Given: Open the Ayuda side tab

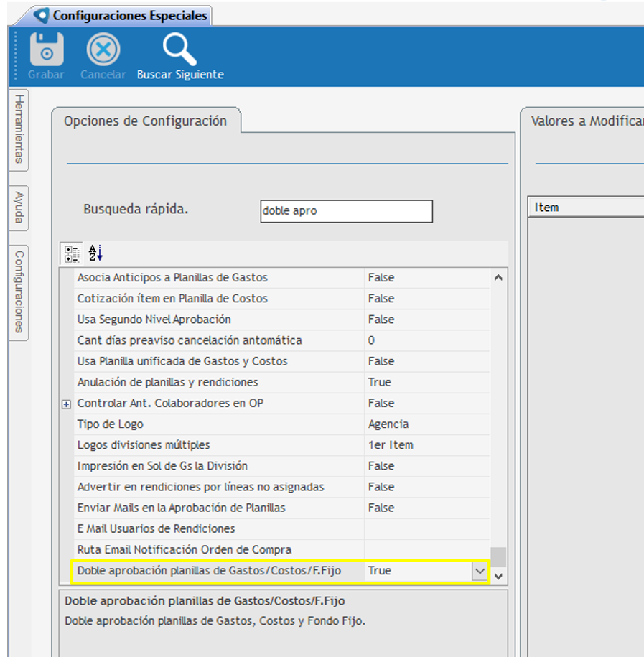Looking at the screenshot, I should [19, 208].
